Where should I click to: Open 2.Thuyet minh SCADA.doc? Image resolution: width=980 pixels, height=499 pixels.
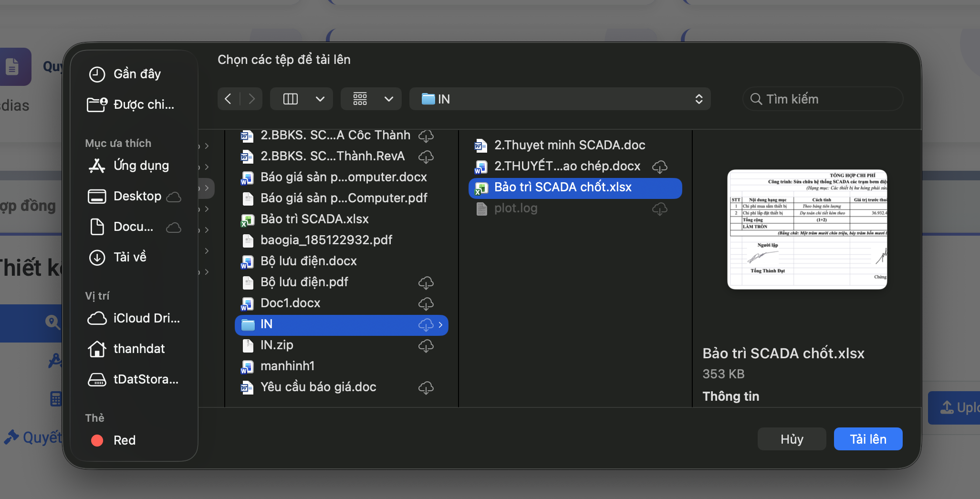568,145
